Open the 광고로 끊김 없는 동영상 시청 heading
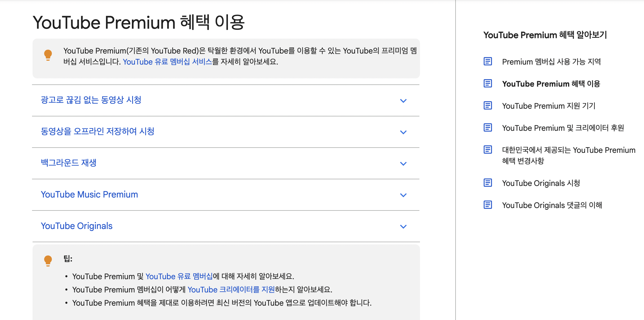The width and height of the screenshot is (644, 320). point(91,100)
